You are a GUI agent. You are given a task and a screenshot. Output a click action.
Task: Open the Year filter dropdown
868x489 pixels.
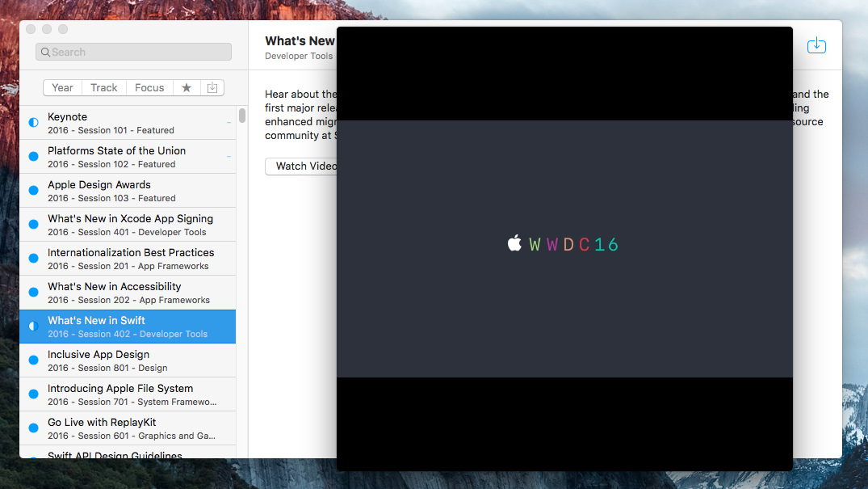[x=62, y=88]
